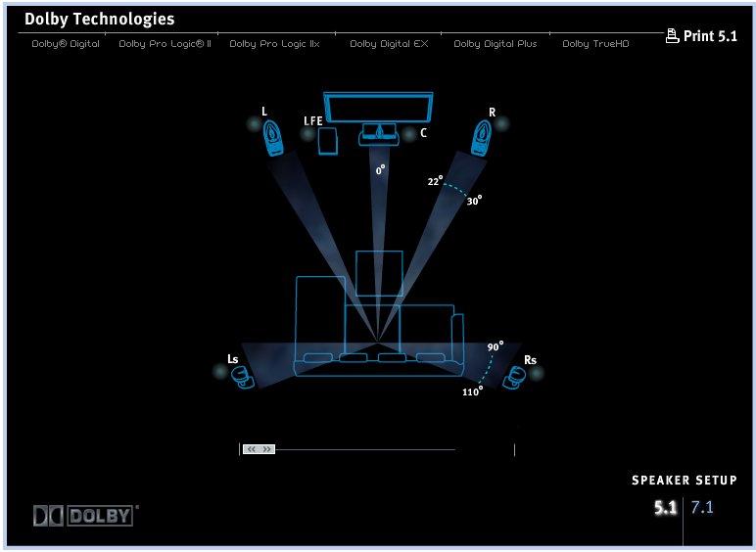Click the 90° surround angle label
The width and height of the screenshot is (756, 552).
[496, 346]
